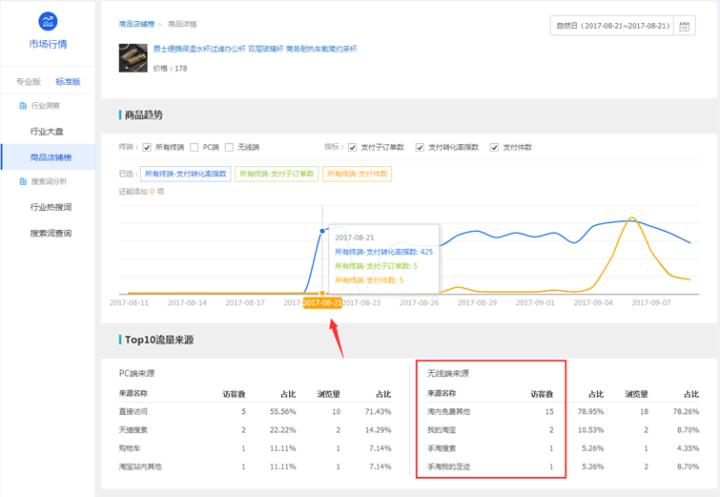
Task: Click the PC端来源 table heading
Action: coord(137,373)
